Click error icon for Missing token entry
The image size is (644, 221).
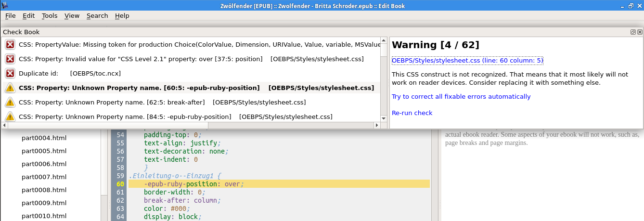pos(10,44)
